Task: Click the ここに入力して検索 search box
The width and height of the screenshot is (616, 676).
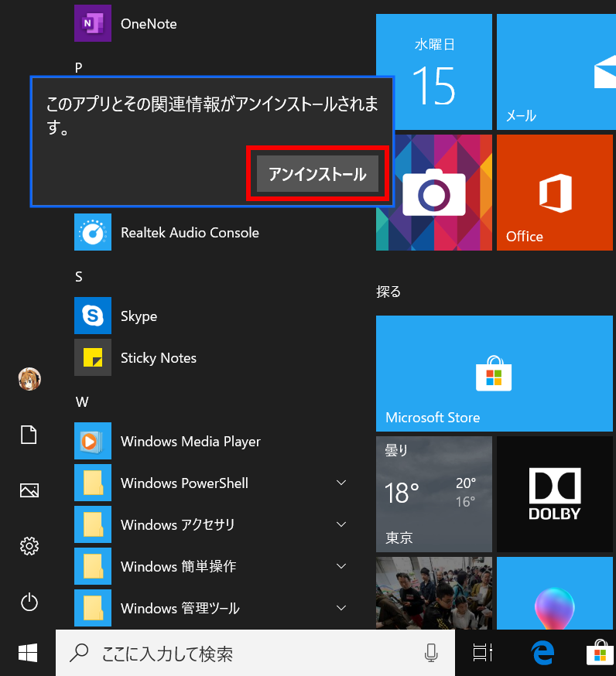Action: (255, 653)
